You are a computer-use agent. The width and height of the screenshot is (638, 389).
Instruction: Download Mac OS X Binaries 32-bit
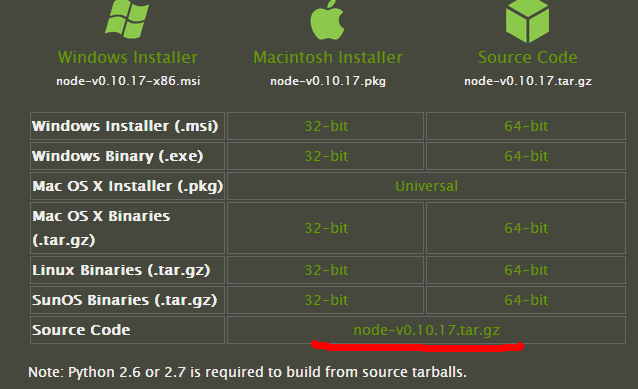[x=326, y=228]
